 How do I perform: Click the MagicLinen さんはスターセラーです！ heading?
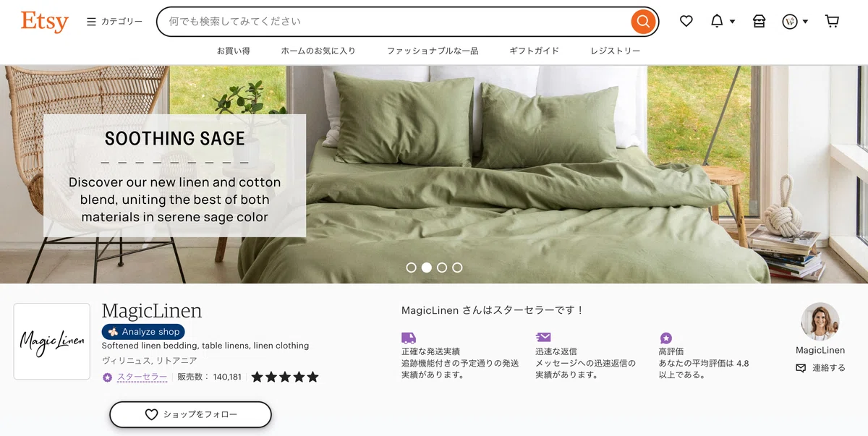[493, 310]
